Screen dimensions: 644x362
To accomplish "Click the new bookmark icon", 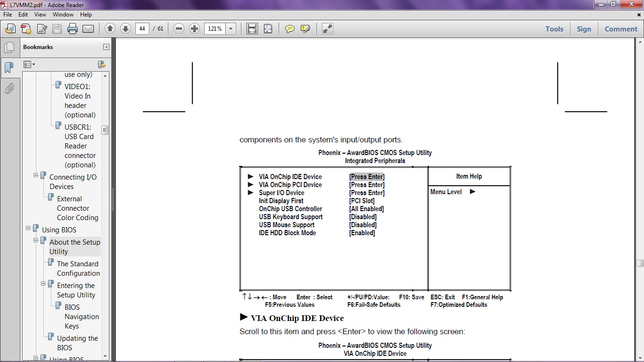I will [101, 65].
